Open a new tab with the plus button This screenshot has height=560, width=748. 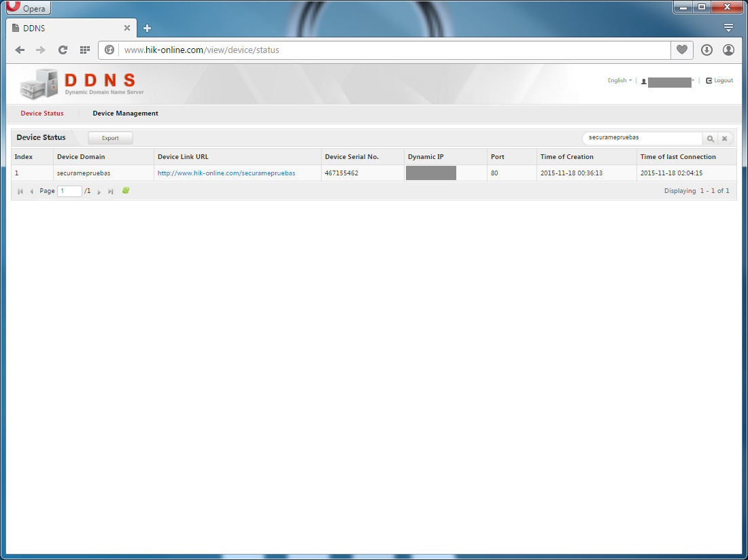[x=147, y=28]
